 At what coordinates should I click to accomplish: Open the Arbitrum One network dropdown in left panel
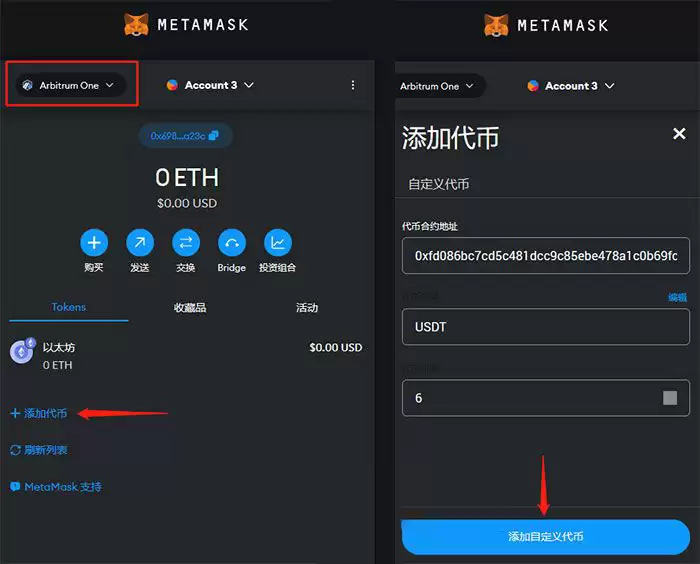(71, 85)
